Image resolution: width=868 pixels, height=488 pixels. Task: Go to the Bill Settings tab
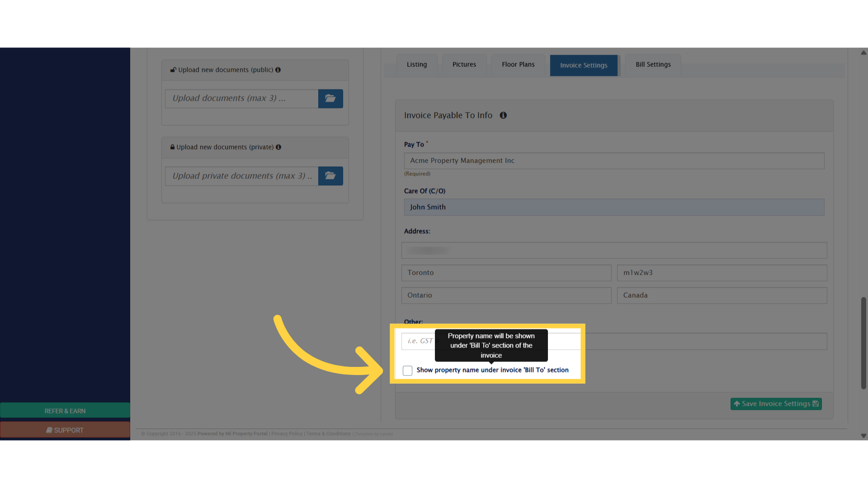click(x=653, y=65)
